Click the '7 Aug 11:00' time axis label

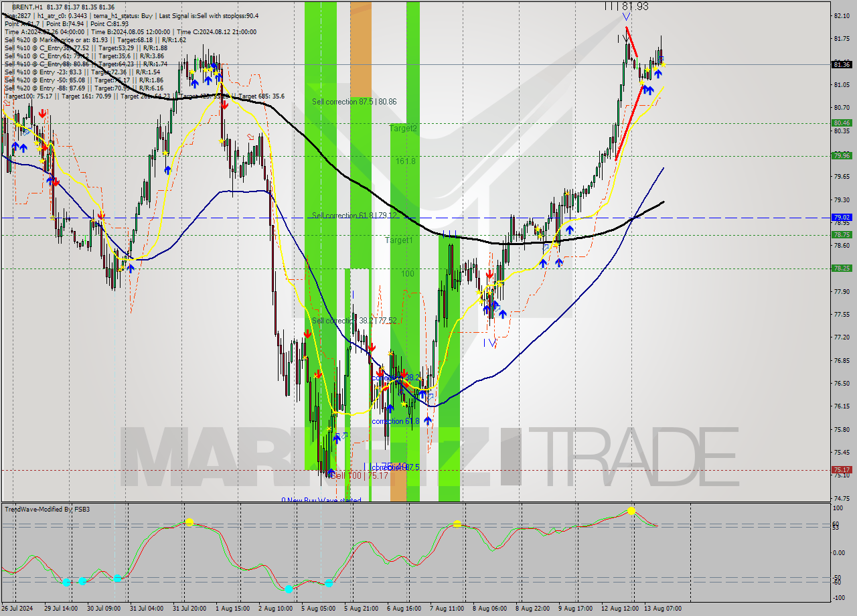[x=447, y=608]
